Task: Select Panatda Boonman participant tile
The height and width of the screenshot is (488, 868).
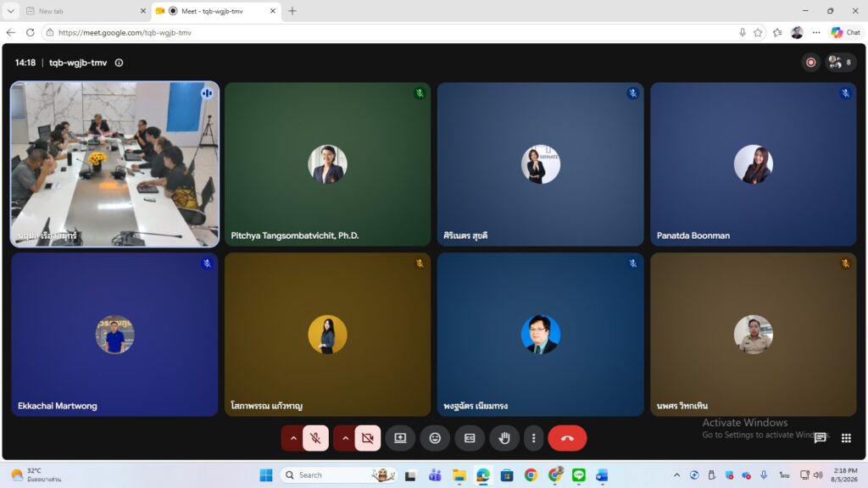Action: [754, 164]
